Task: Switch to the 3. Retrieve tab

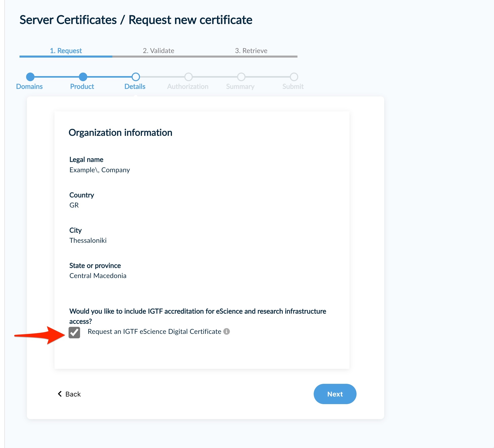Action: coord(251,51)
